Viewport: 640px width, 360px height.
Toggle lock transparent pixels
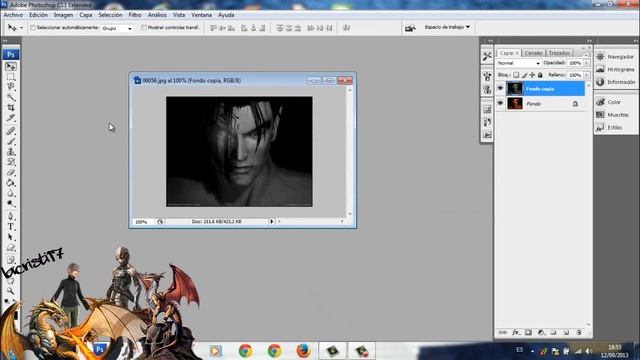516,75
